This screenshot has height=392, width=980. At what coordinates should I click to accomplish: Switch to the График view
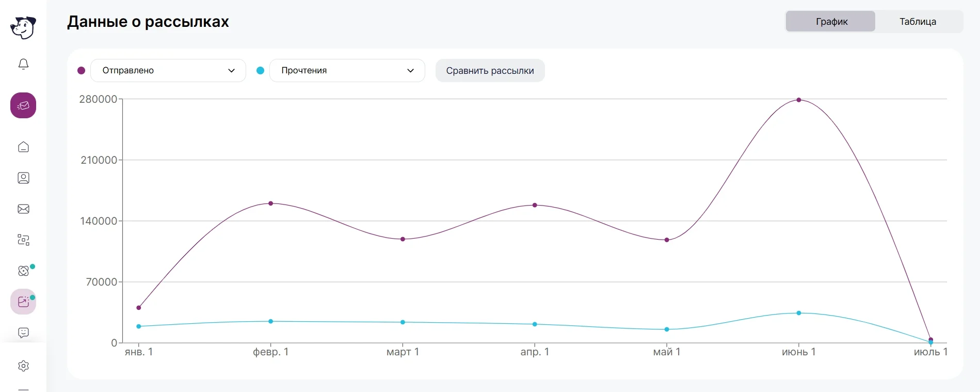831,22
